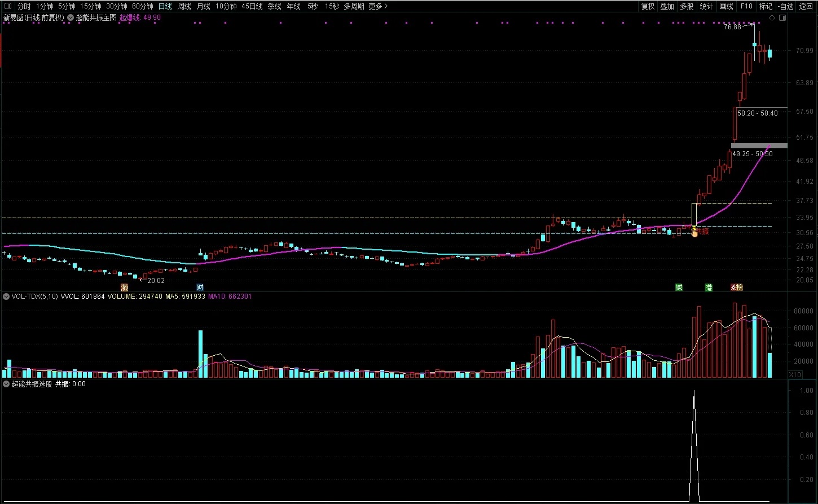
Task: Click the 58.20 - 58.40 gap label
Action: 757,113
